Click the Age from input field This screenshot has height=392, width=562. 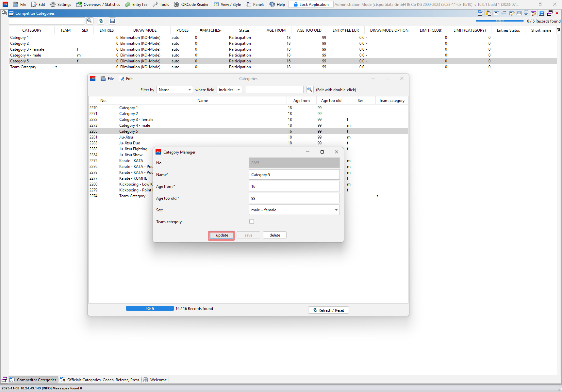point(294,187)
